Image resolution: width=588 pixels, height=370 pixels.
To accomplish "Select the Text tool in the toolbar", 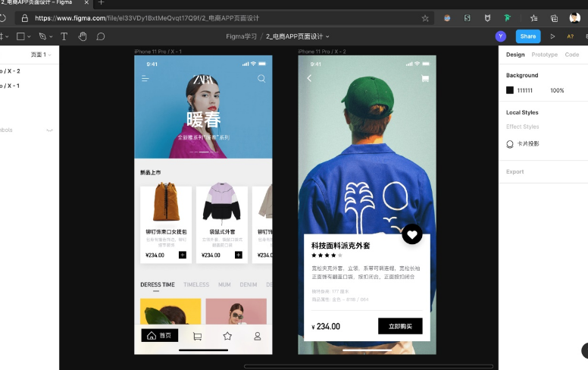I will pyautogui.click(x=64, y=36).
